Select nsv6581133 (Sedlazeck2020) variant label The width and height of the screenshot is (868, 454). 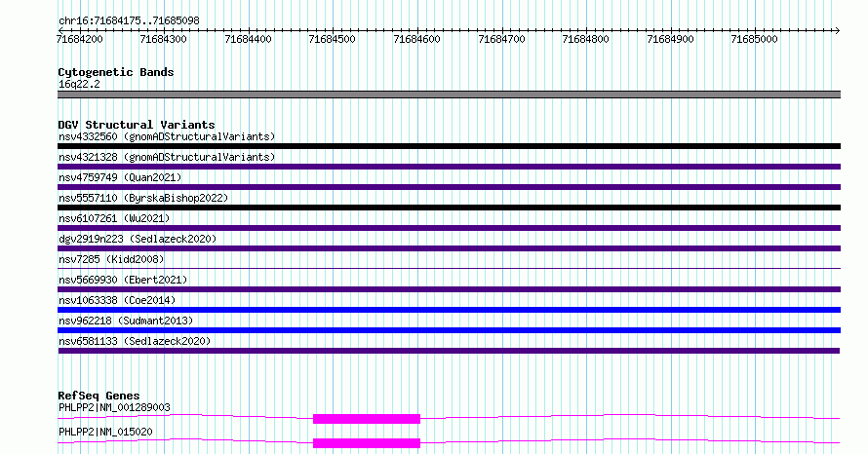(135, 341)
